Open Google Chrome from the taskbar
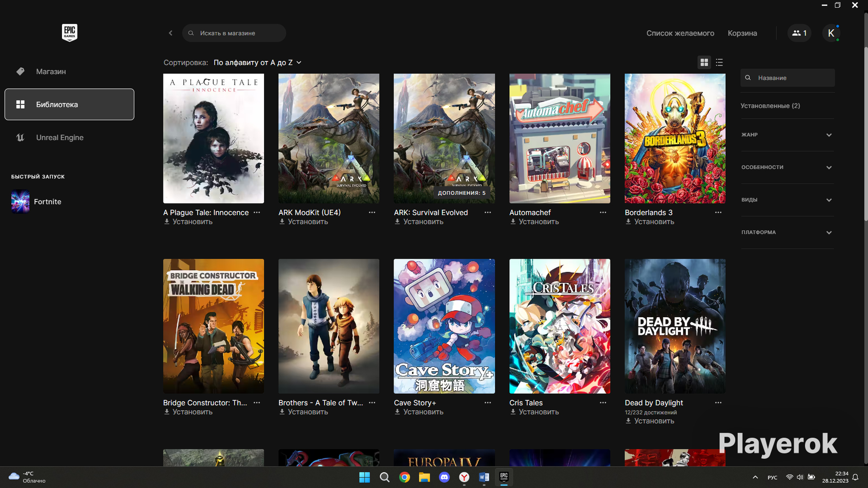This screenshot has height=488, width=868. pyautogui.click(x=405, y=477)
